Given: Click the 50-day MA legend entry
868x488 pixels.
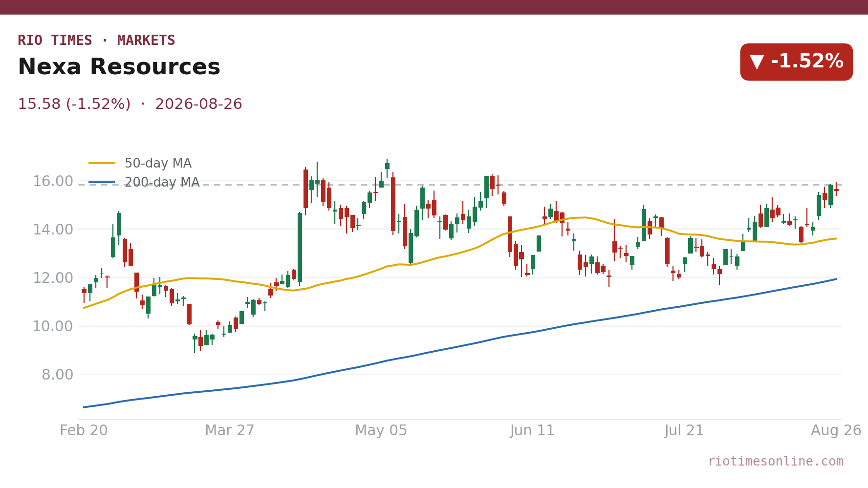Looking at the screenshot, I should point(140,164).
